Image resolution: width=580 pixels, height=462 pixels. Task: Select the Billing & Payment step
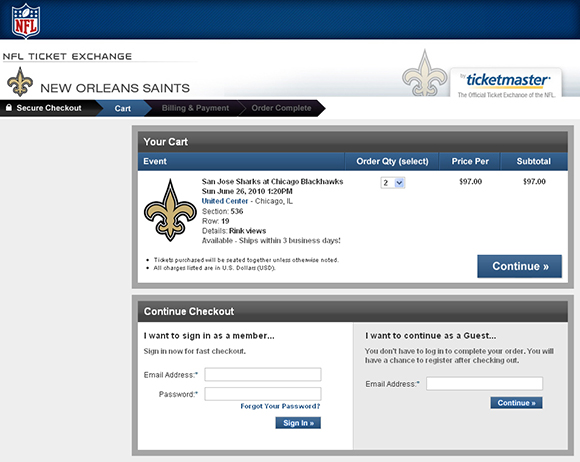click(x=195, y=108)
